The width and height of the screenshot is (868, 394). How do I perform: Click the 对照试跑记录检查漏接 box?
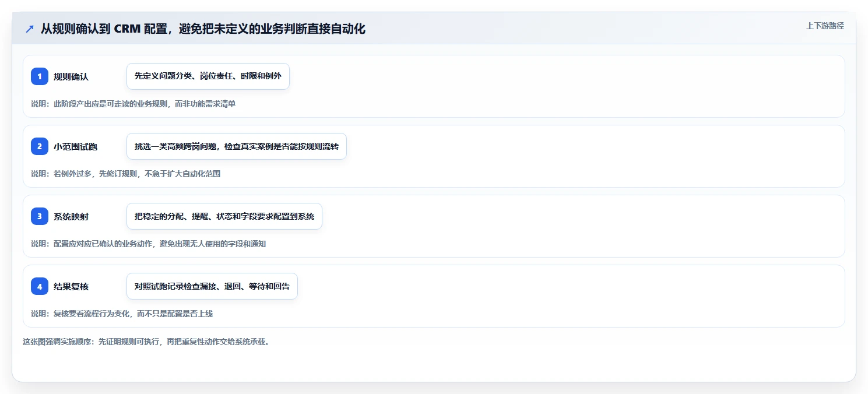212,286
